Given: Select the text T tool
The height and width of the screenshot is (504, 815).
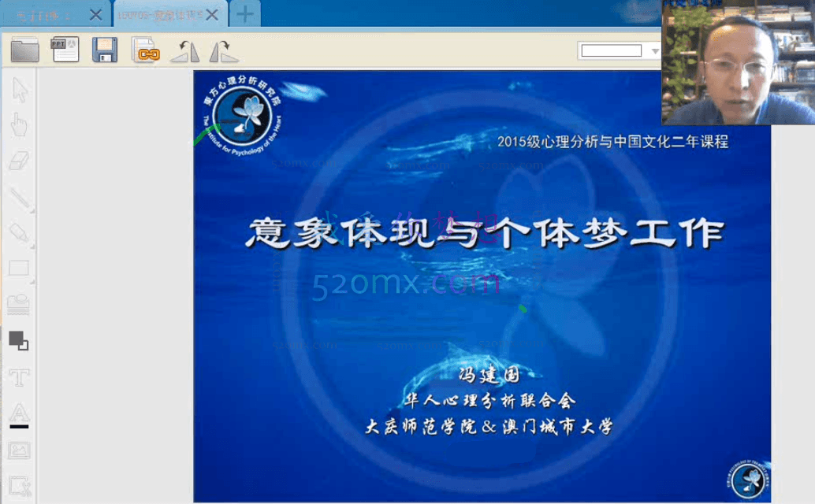Looking at the screenshot, I should tap(19, 377).
